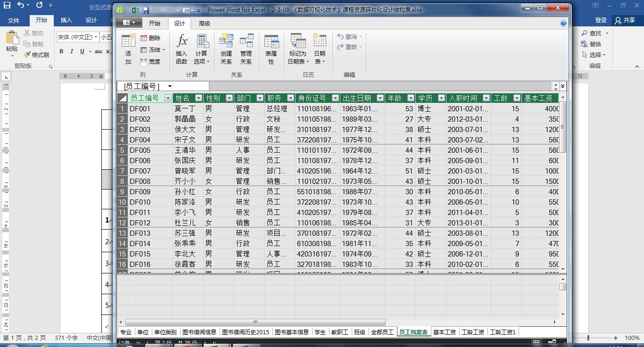Select cell 杜兰儿 in 姓名 column
644x347 pixels.
pyautogui.click(x=188, y=223)
